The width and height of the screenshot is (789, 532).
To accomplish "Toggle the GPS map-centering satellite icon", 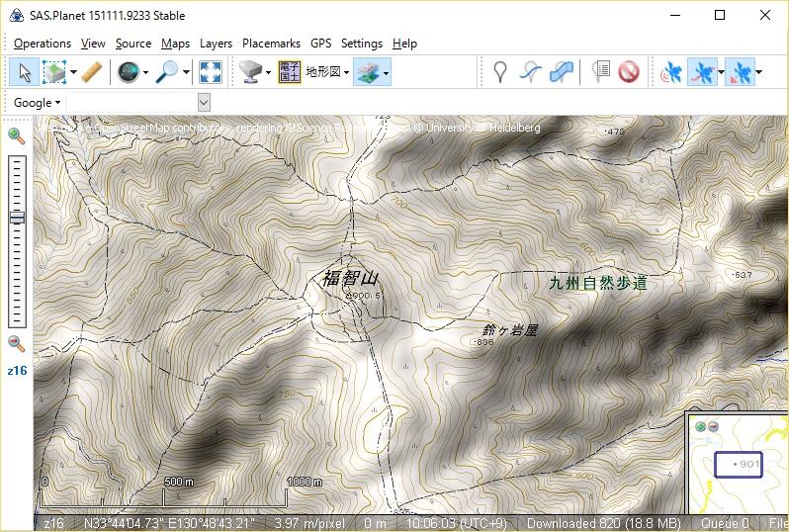I will point(740,72).
